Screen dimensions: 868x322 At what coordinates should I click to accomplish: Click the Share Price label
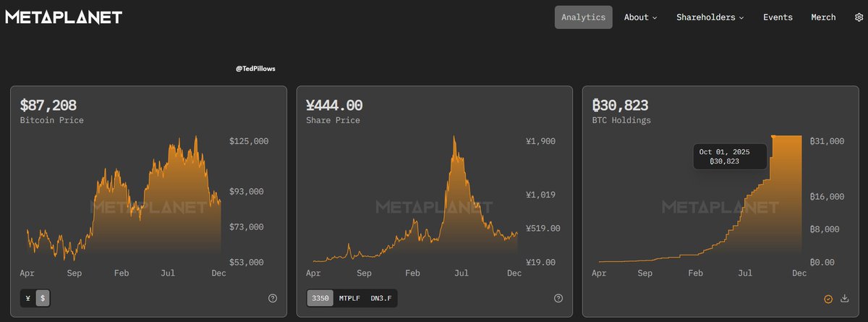coord(333,120)
